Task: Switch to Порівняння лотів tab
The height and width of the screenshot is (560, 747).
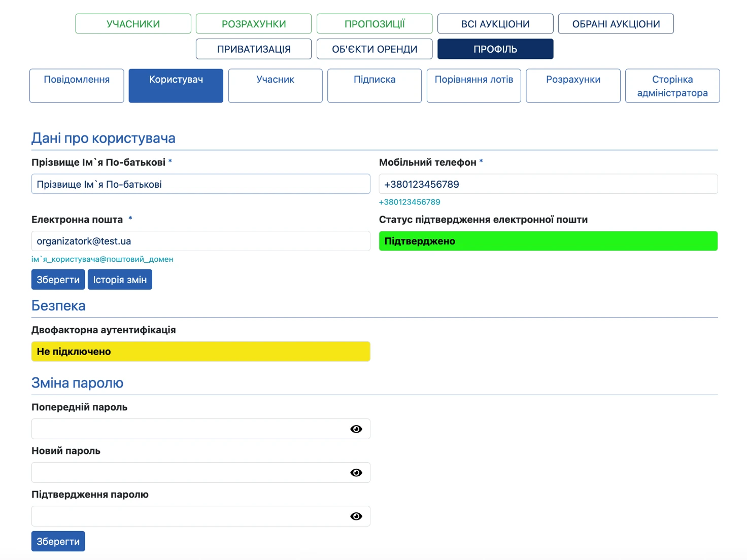Action: (474, 86)
